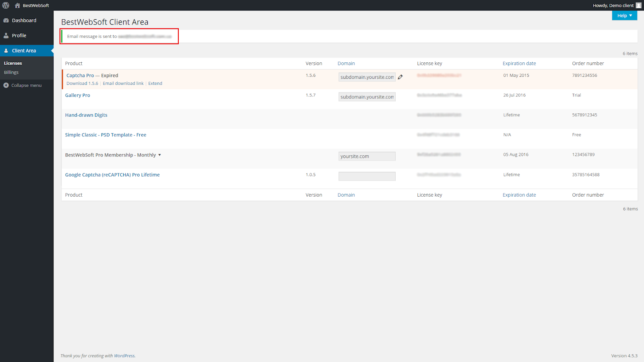Click the 'Version 4.5.3' footer text
The width and height of the screenshot is (644, 362).
pyautogui.click(x=624, y=356)
